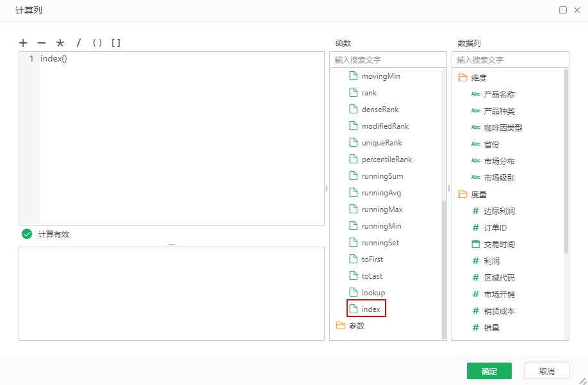Click the minus operator icon
The height and width of the screenshot is (385, 588).
pyautogui.click(x=41, y=43)
